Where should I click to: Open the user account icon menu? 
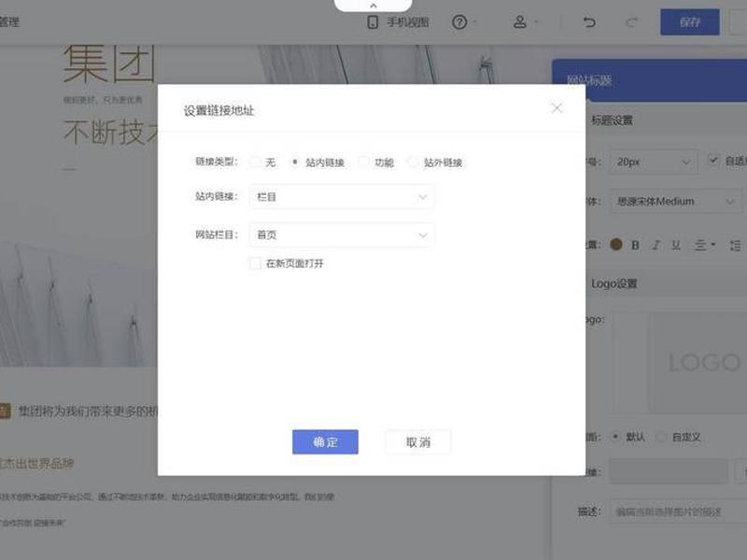[x=520, y=21]
